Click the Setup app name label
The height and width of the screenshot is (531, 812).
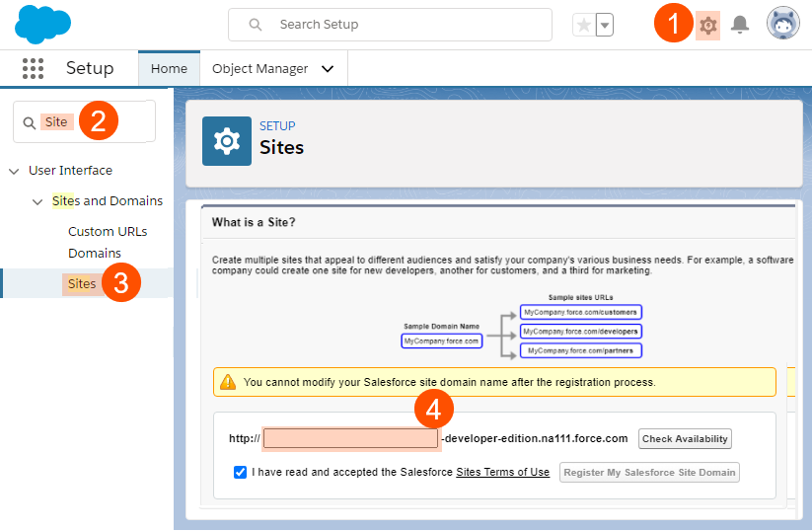(90, 68)
